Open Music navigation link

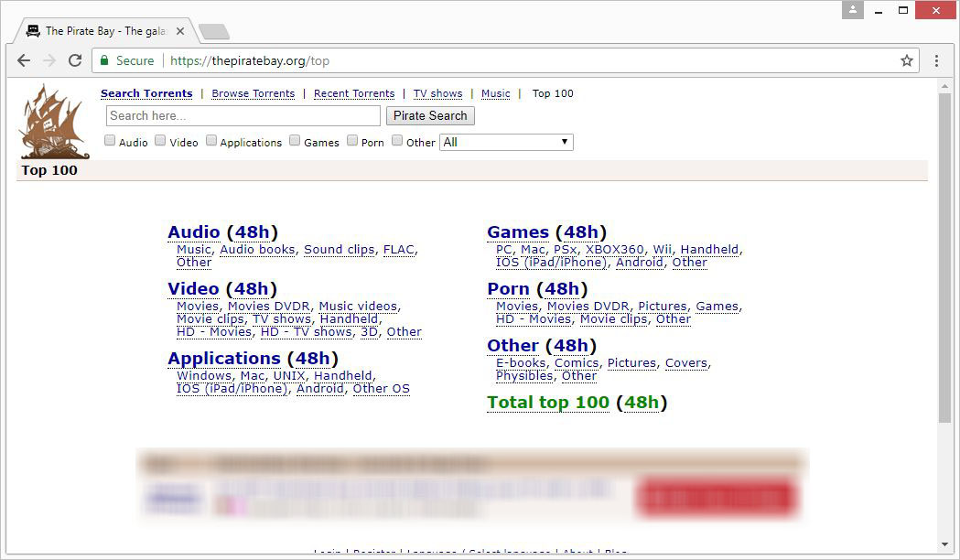click(495, 93)
